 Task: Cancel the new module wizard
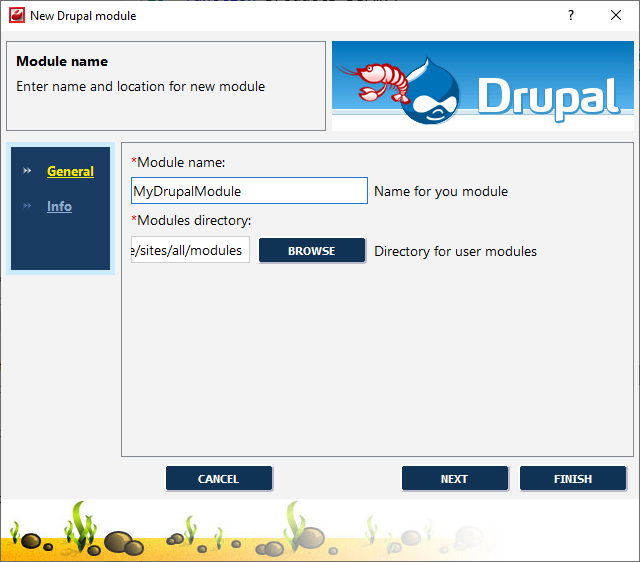219,478
